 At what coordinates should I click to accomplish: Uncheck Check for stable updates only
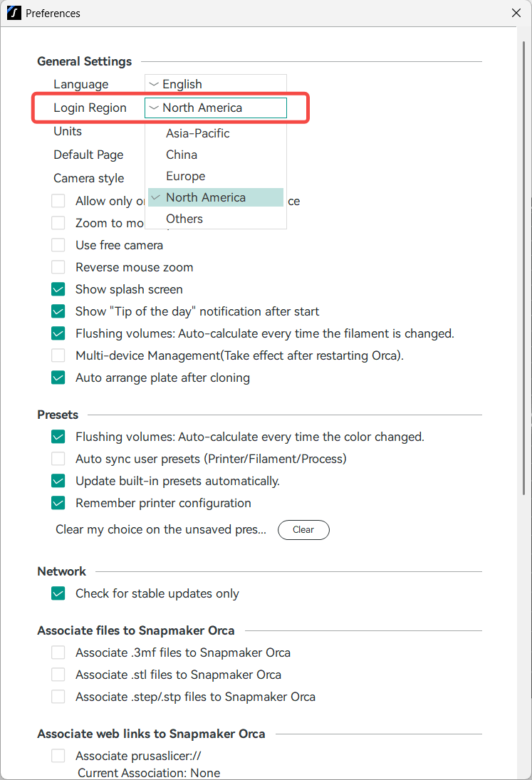click(x=58, y=593)
